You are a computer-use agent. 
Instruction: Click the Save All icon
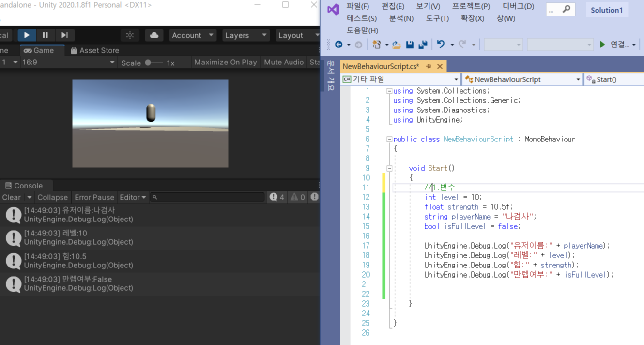pos(423,45)
